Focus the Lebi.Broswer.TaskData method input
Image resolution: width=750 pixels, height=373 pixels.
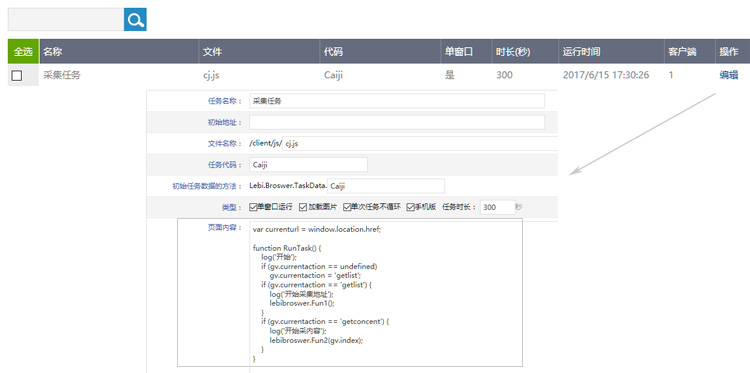386,186
